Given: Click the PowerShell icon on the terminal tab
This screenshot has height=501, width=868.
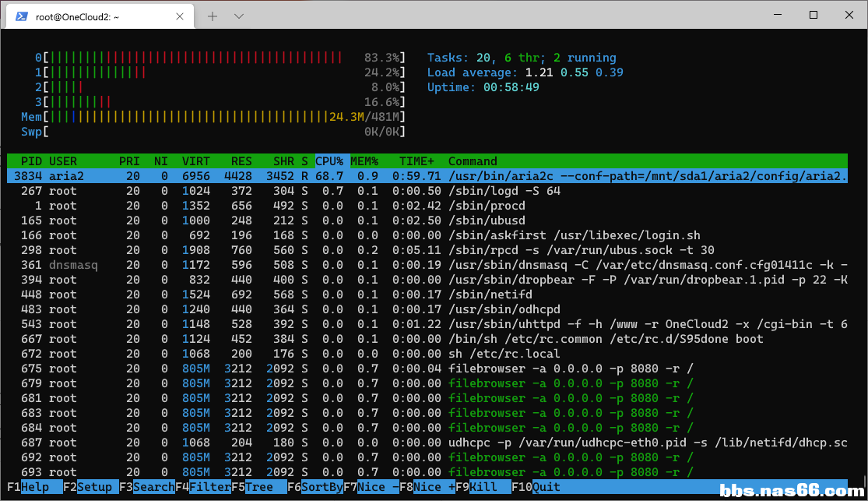Looking at the screenshot, I should coord(23,16).
